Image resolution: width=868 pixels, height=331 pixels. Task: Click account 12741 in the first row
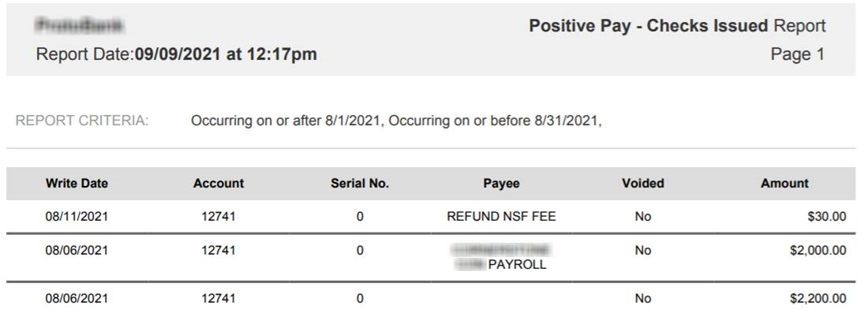point(218,217)
